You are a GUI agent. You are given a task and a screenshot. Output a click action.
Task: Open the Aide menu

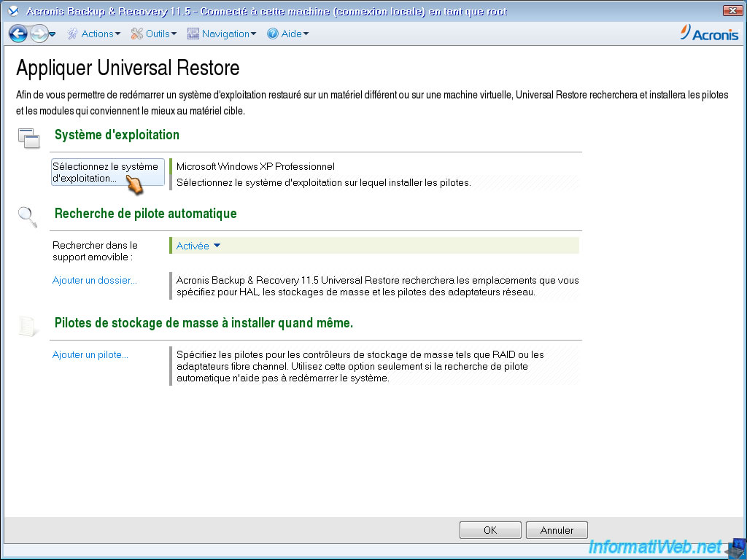coord(295,34)
